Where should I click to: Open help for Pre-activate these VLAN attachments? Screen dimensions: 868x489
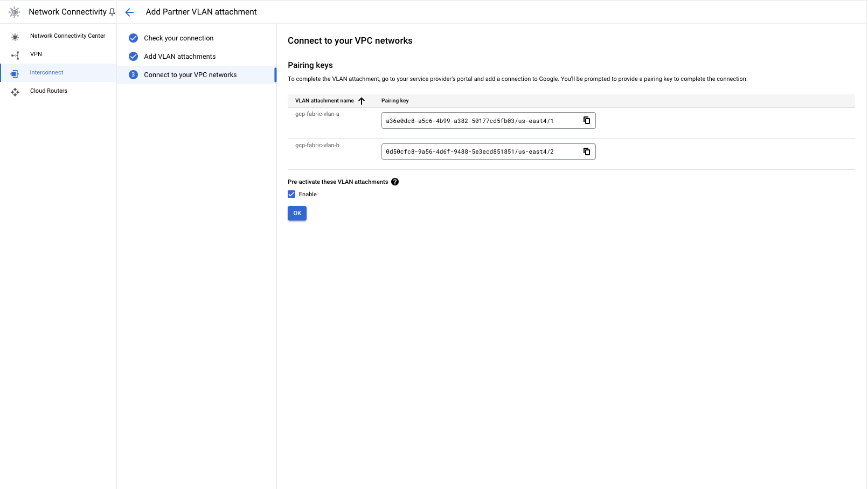pyautogui.click(x=395, y=182)
